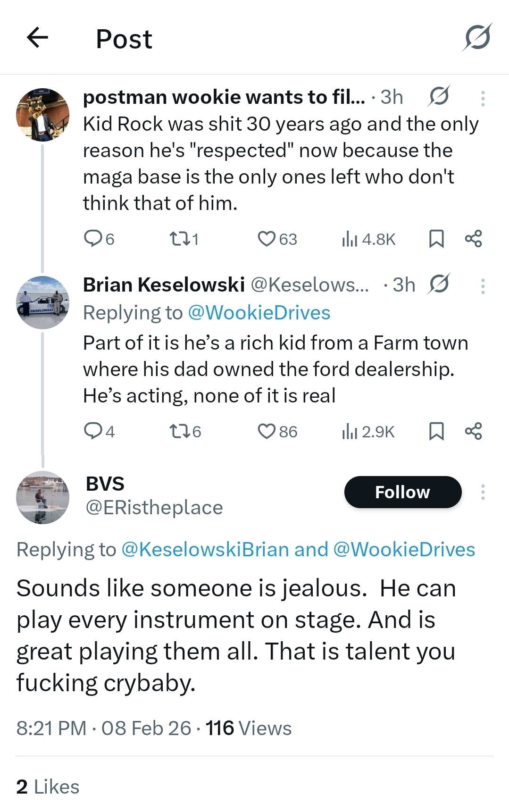
Task: Open the @KeselowskiBrian mention link
Action: (205, 550)
